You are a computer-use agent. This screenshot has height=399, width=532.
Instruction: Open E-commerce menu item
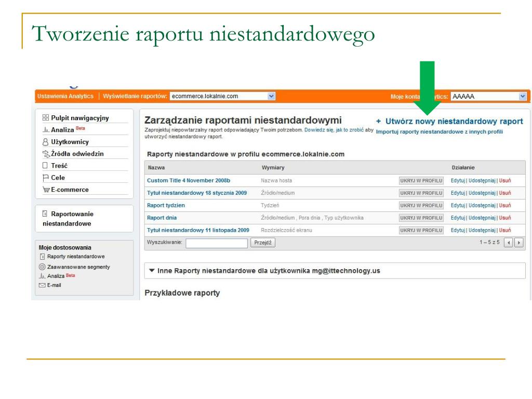pyautogui.click(x=70, y=190)
